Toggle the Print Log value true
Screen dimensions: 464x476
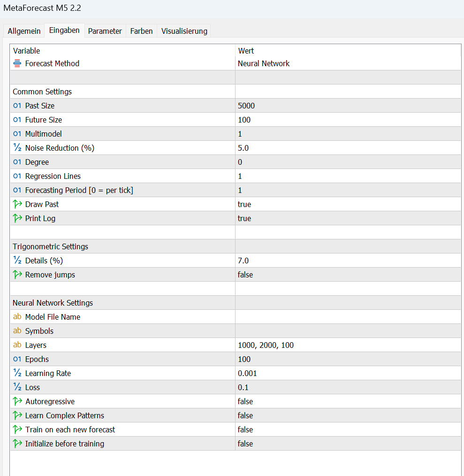pos(244,218)
